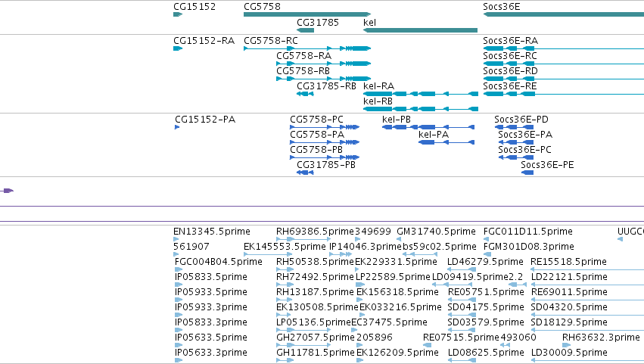
Task: Click the CG15152 gene label
Action: pos(194,7)
